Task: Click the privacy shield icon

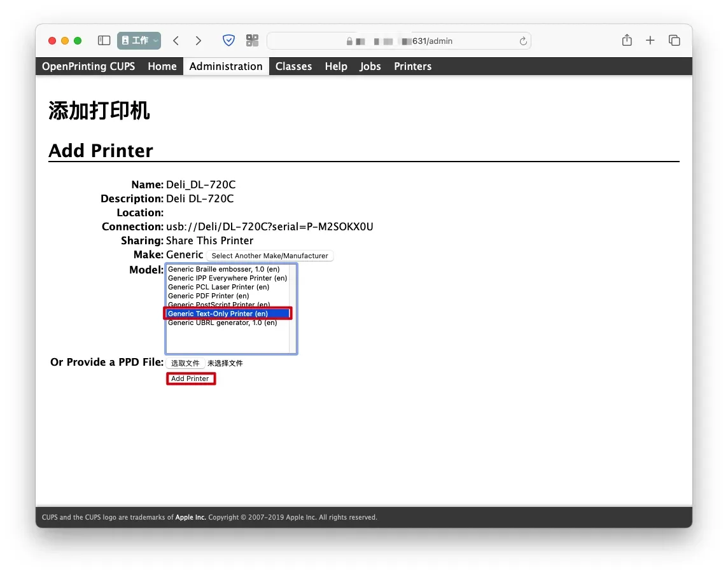Action: point(228,41)
